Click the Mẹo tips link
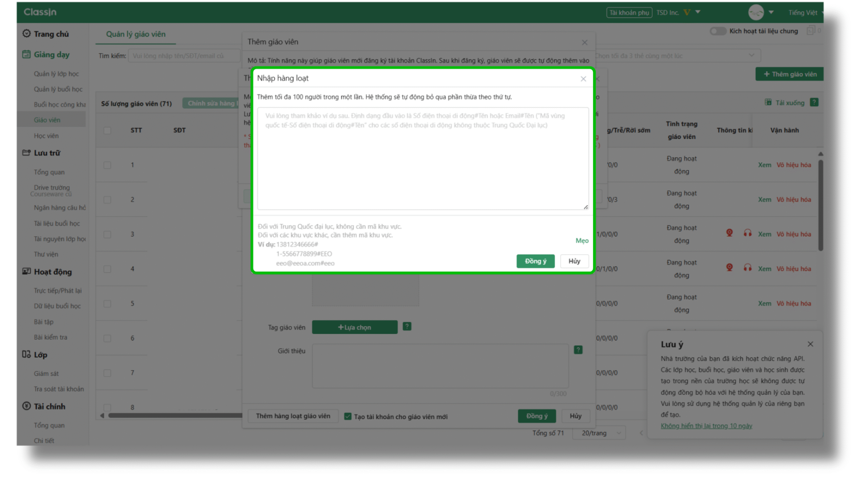Viewport: 868px width, 477px height. coord(581,241)
